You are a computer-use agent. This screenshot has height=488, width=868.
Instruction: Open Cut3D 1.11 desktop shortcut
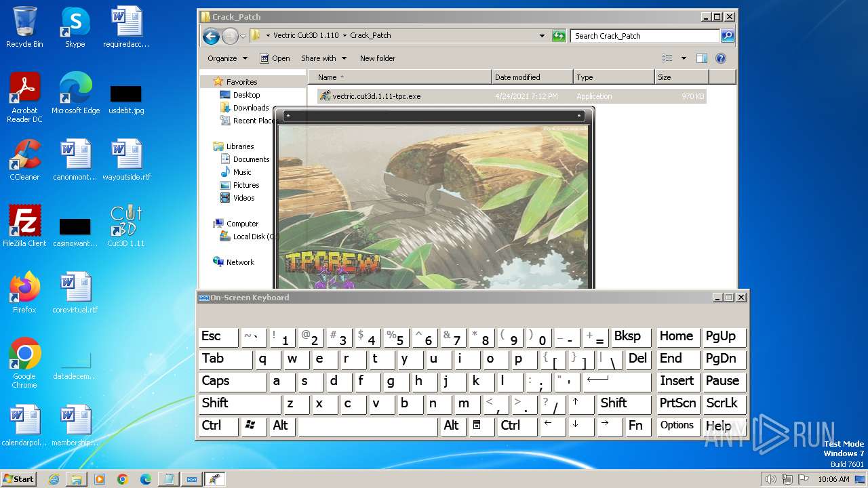(125, 226)
